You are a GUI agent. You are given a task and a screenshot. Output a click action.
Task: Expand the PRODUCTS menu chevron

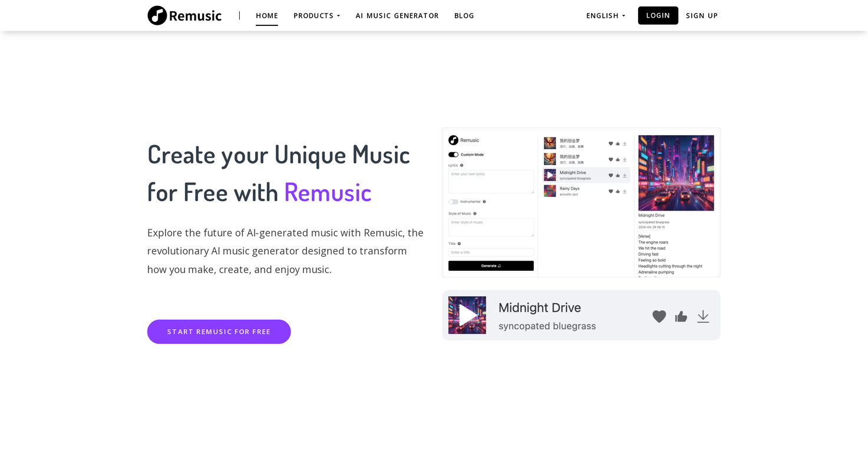click(x=338, y=16)
